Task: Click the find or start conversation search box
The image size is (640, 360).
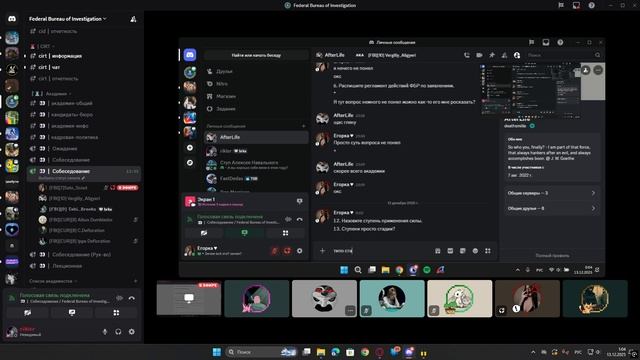Action: click(256, 55)
